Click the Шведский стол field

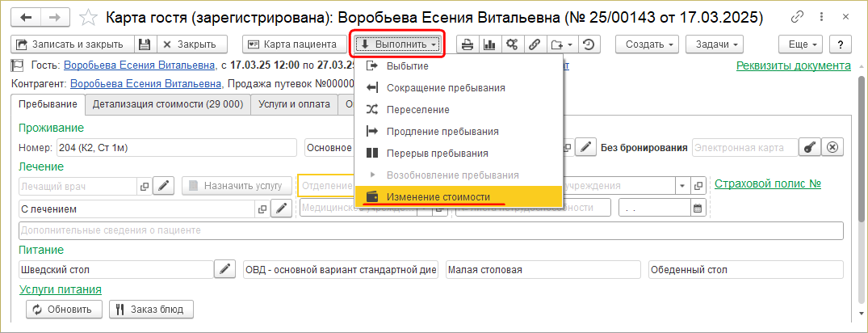click(x=115, y=269)
